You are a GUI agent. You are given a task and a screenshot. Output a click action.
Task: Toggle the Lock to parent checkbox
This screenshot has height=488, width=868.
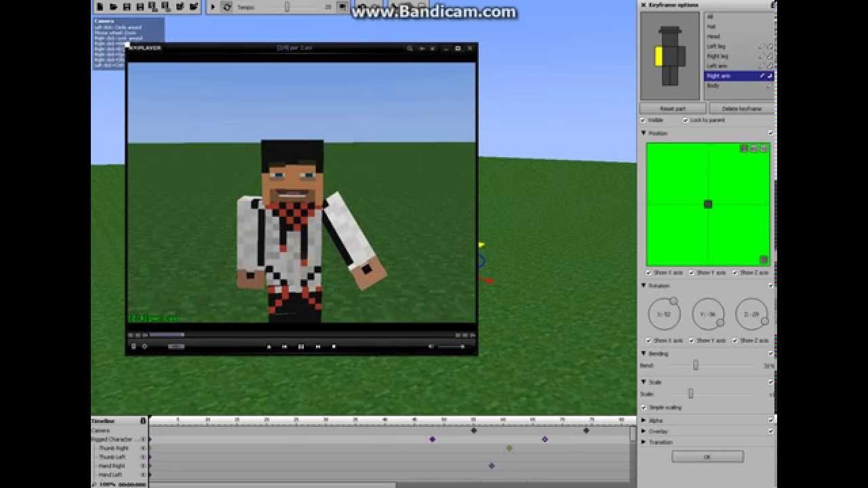tap(685, 120)
